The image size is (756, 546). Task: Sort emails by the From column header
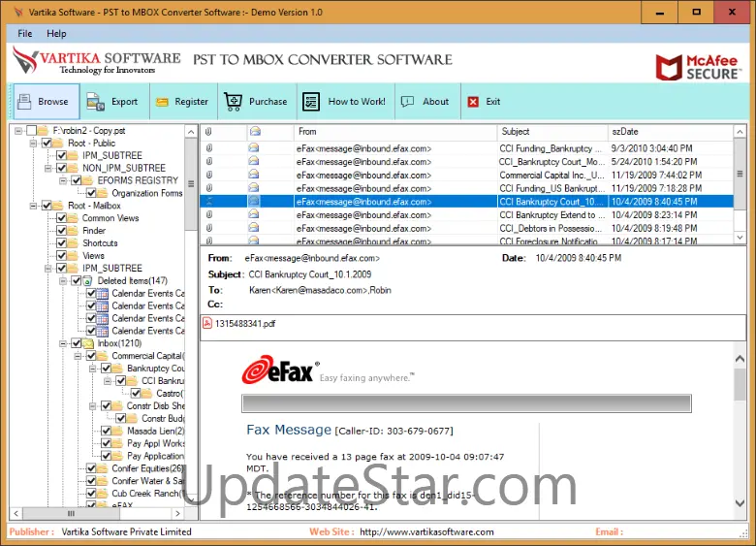point(395,131)
